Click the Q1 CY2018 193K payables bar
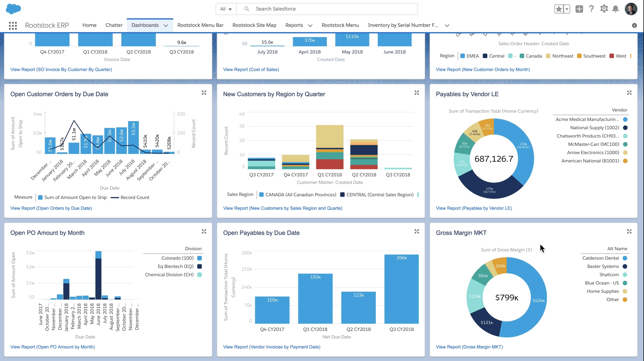Image resolution: width=644 pixels, height=361 pixels. (315, 298)
